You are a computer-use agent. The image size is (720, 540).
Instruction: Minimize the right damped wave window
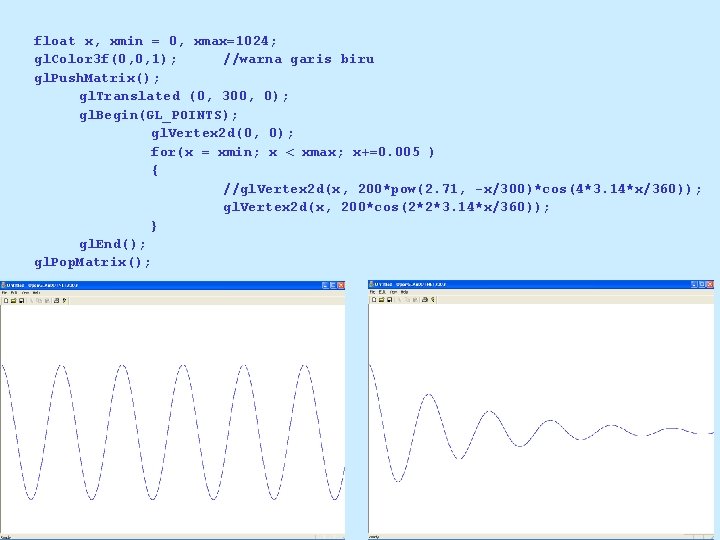(x=694, y=284)
